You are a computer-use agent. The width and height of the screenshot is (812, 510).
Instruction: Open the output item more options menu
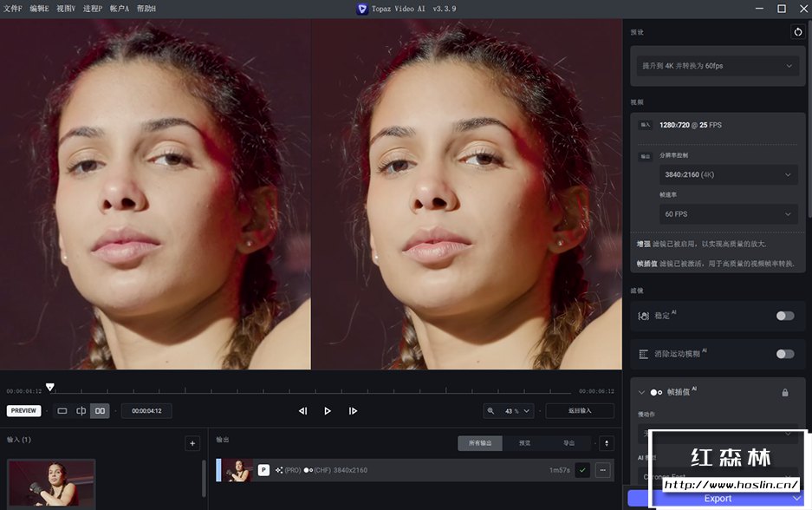[x=602, y=470]
